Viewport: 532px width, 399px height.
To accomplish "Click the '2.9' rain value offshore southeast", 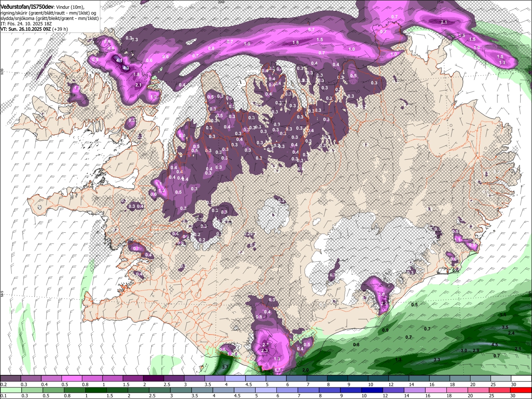I will coord(476,350).
